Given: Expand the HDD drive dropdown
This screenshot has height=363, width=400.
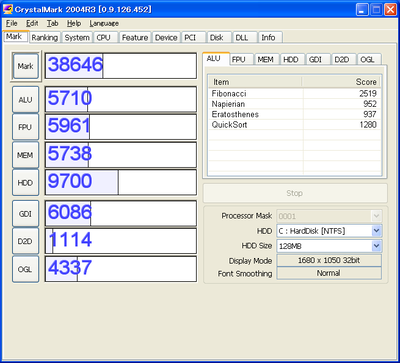Looking at the screenshot, I should pyautogui.click(x=376, y=231).
